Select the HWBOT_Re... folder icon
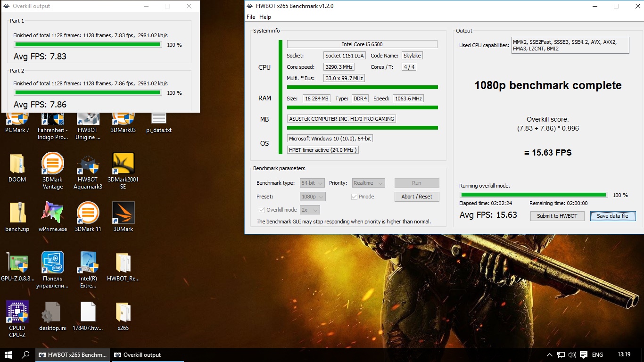Screen dimensions: 644x362 [x=123, y=267]
